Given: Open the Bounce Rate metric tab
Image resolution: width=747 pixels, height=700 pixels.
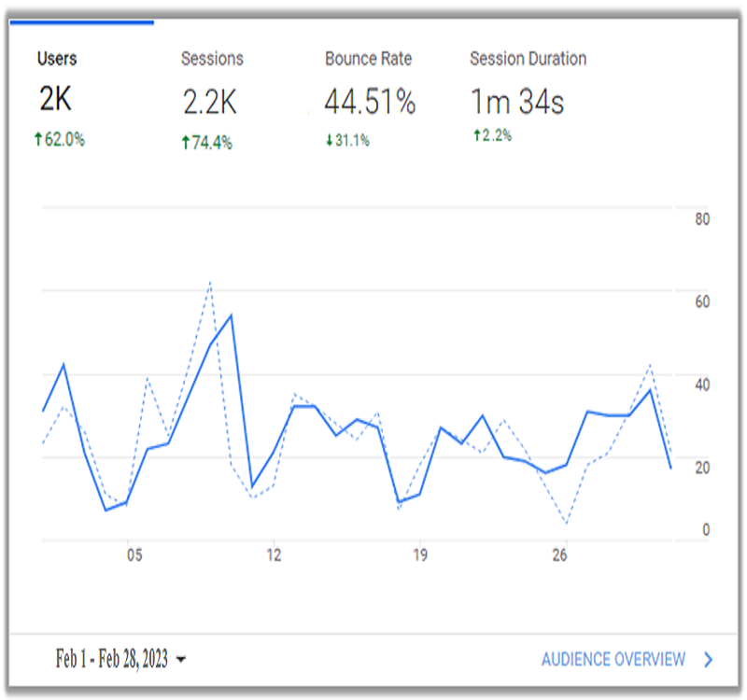Looking at the screenshot, I should pyautogui.click(x=368, y=59).
